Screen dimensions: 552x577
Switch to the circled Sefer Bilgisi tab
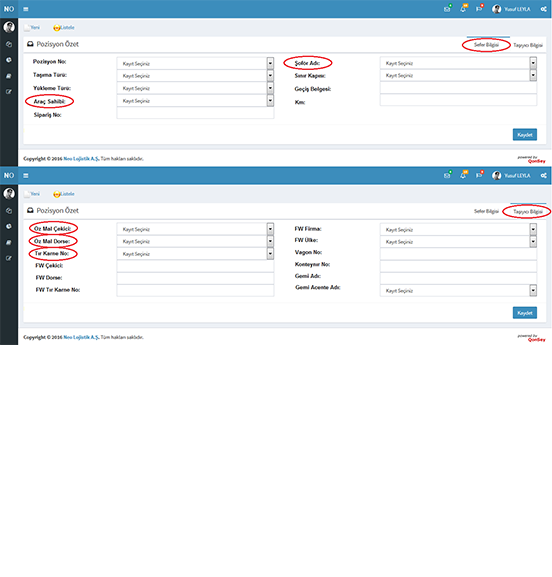point(486,45)
